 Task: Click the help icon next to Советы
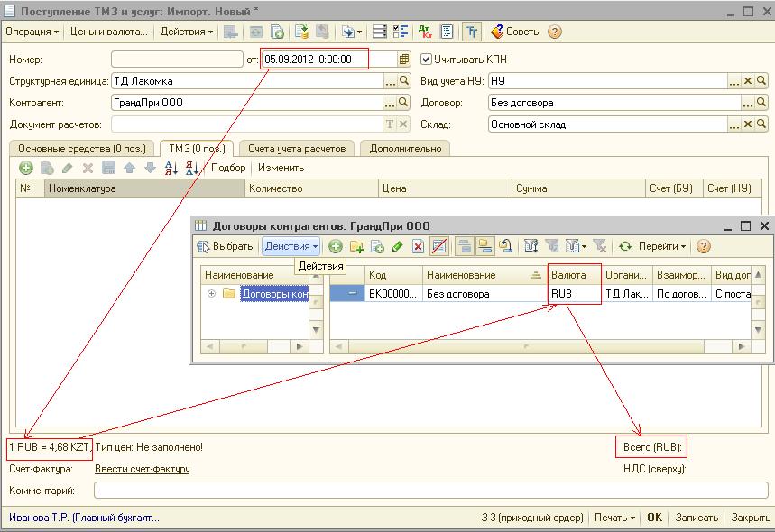click(x=555, y=32)
